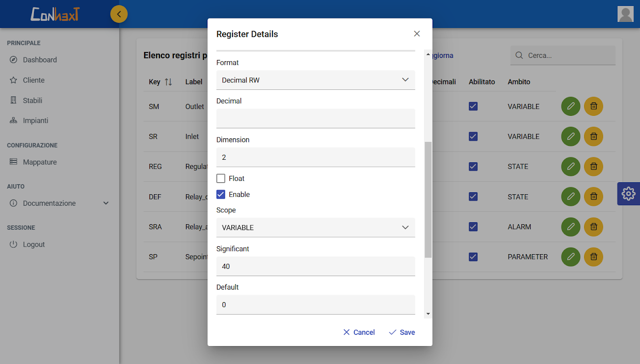640x364 pixels.
Task: Uncheck the Enable checkbox
Action: click(x=221, y=194)
